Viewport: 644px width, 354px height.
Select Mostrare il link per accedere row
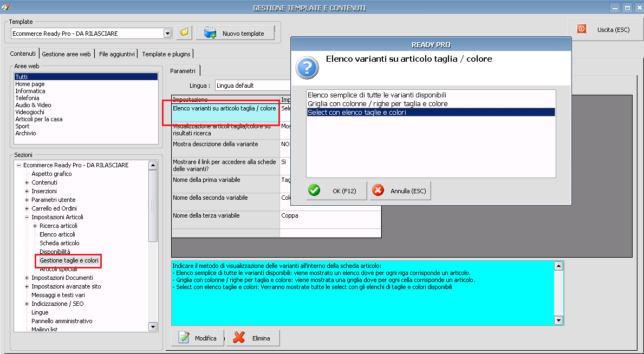(225, 166)
